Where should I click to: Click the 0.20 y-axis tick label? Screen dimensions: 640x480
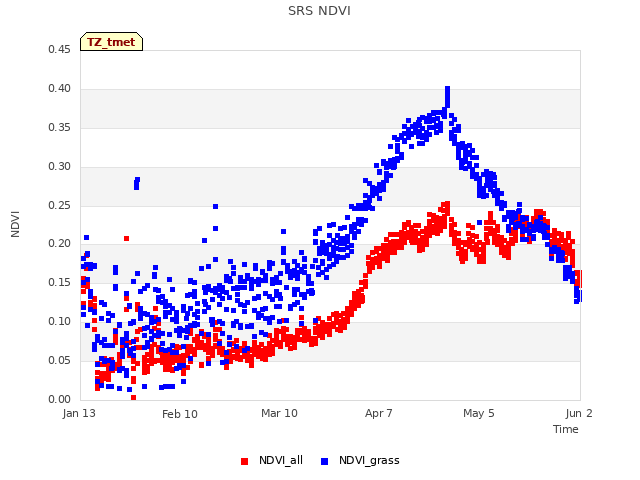[59, 244]
